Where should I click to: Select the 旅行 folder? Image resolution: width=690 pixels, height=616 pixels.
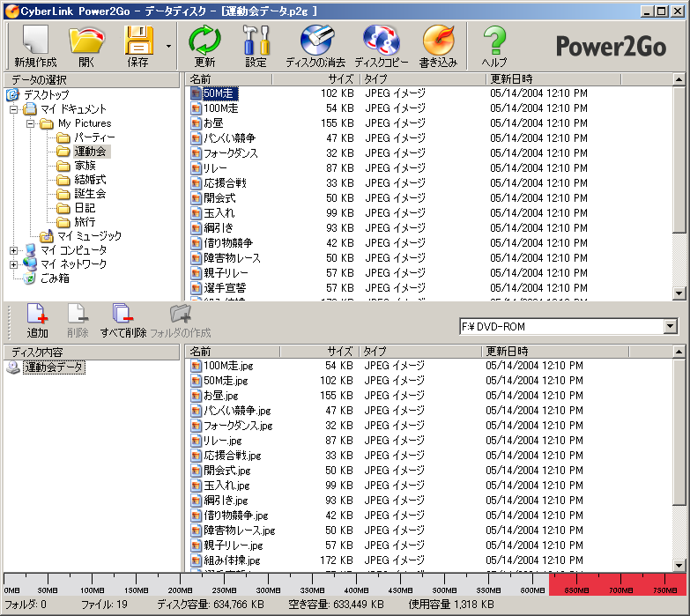(85, 222)
